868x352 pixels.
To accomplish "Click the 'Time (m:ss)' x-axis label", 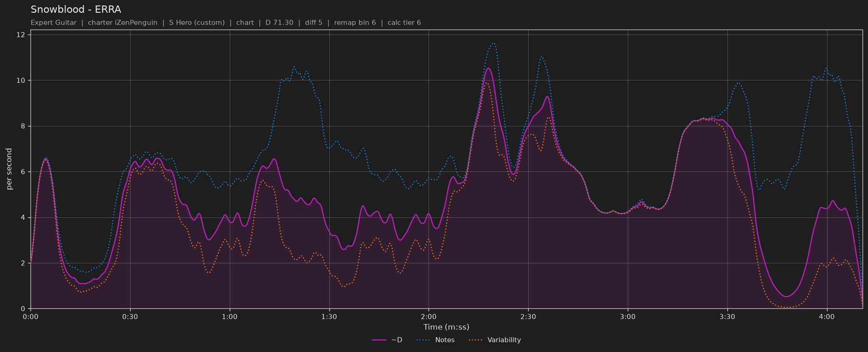I will [x=446, y=327].
